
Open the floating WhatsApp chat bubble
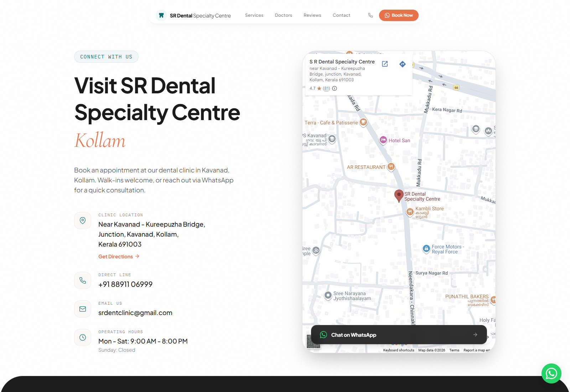551,373
